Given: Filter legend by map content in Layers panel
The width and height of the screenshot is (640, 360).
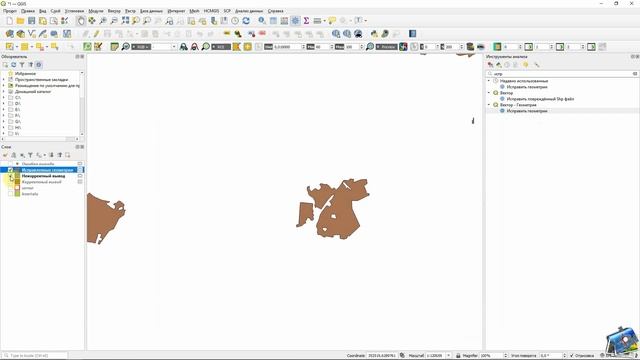Looking at the screenshot, I should point(30,155).
